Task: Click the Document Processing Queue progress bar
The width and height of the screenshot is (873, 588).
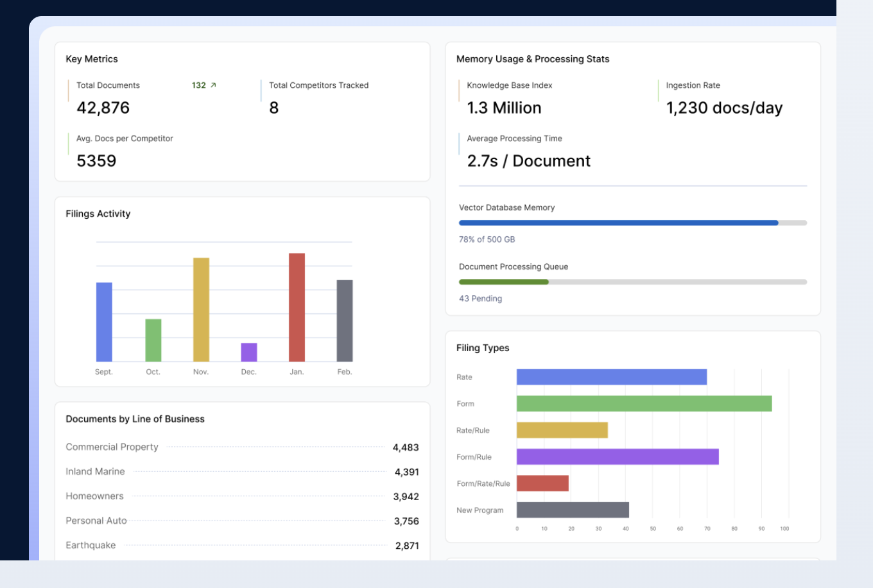Action: coord(632,282)
